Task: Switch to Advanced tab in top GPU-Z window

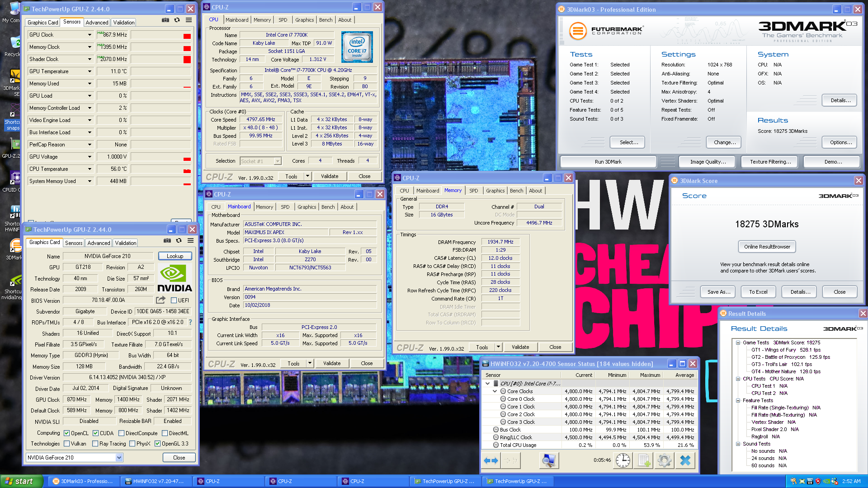Action: click(97, 23)
